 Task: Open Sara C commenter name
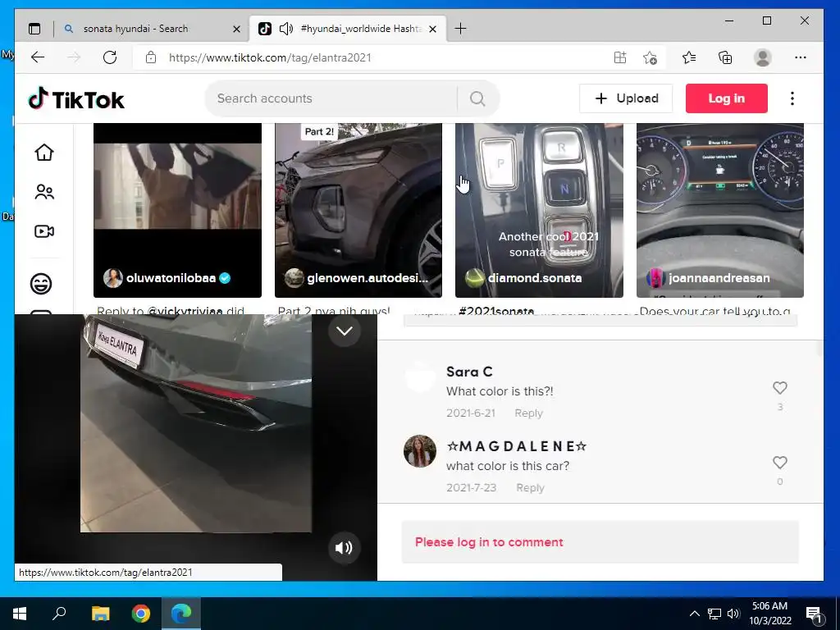pos(469,372)
